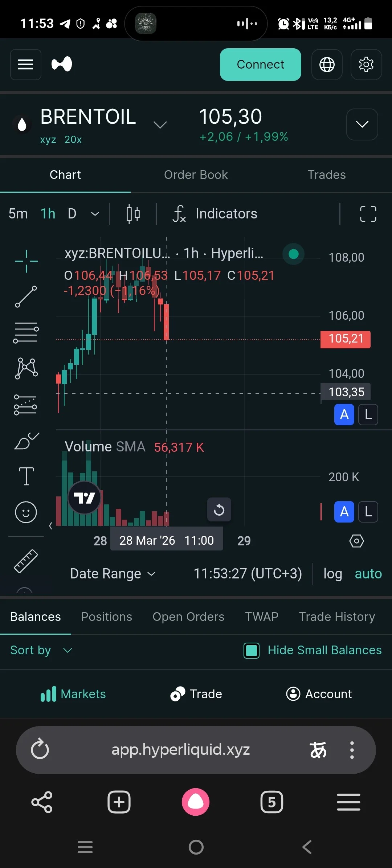
Task: Click the Connect wallet button
Action: click(261, 65)
